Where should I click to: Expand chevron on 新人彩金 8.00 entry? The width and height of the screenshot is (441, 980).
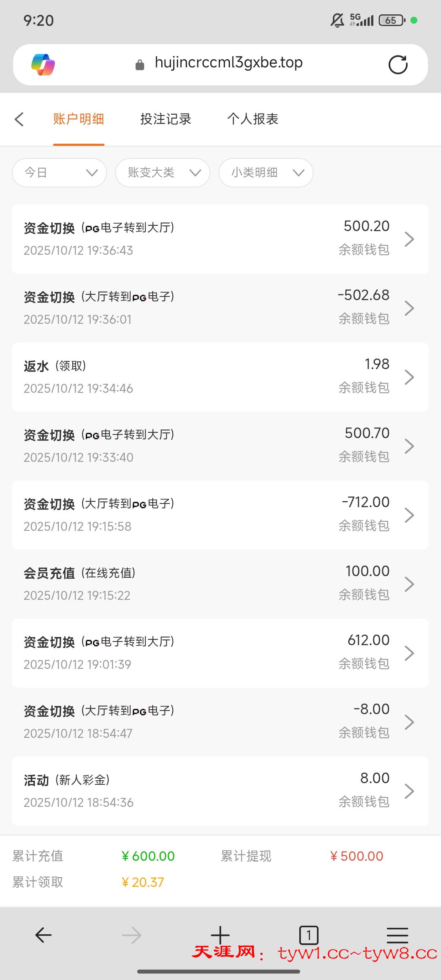[x=409, y=791]
